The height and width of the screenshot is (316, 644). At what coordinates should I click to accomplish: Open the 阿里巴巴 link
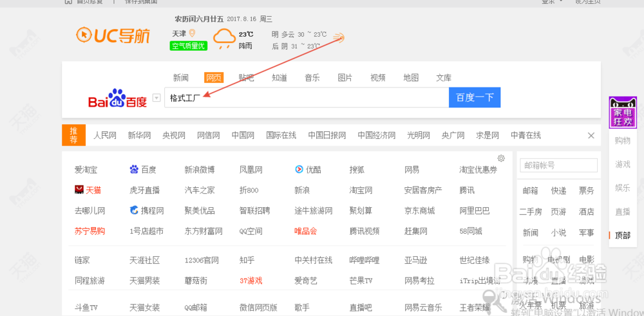475,211
